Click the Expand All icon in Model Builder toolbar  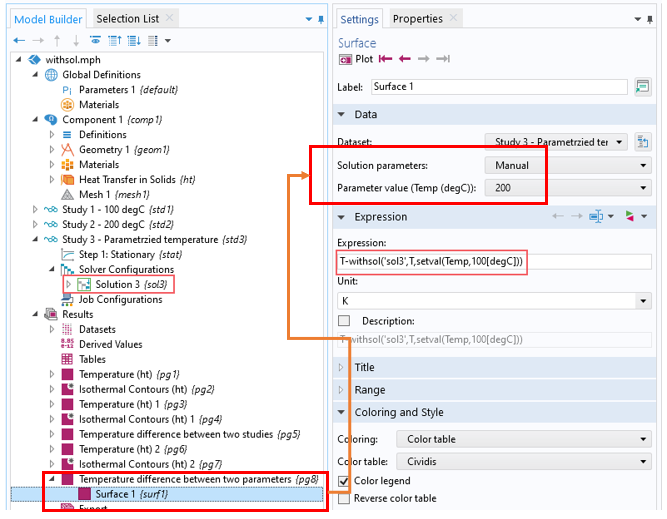(x=131, y=40)
